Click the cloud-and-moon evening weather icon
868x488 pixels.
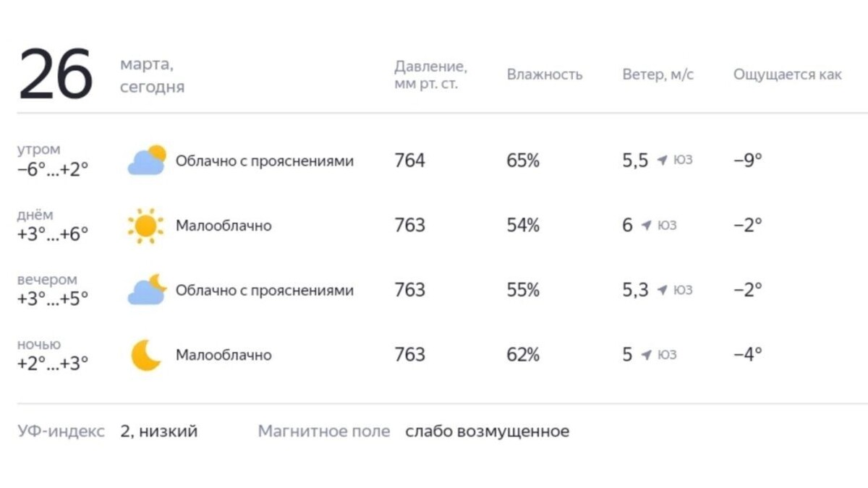(147, 288)
